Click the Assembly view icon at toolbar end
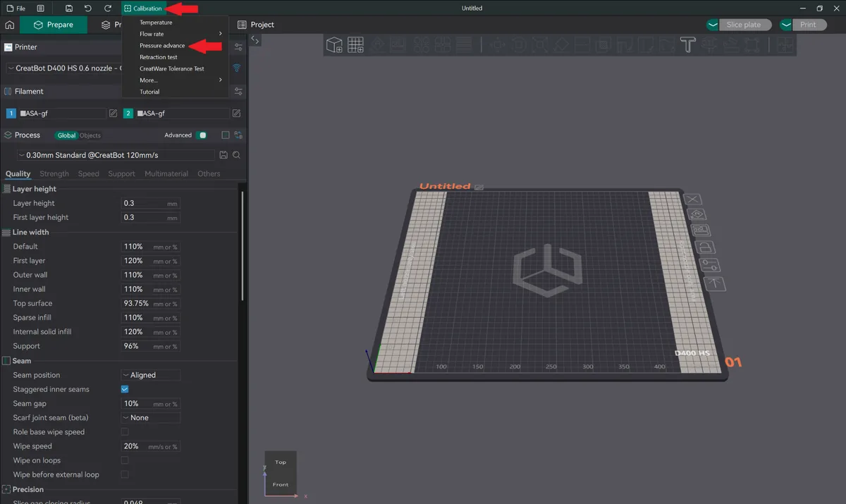846x504 pixels. point(785,46)
